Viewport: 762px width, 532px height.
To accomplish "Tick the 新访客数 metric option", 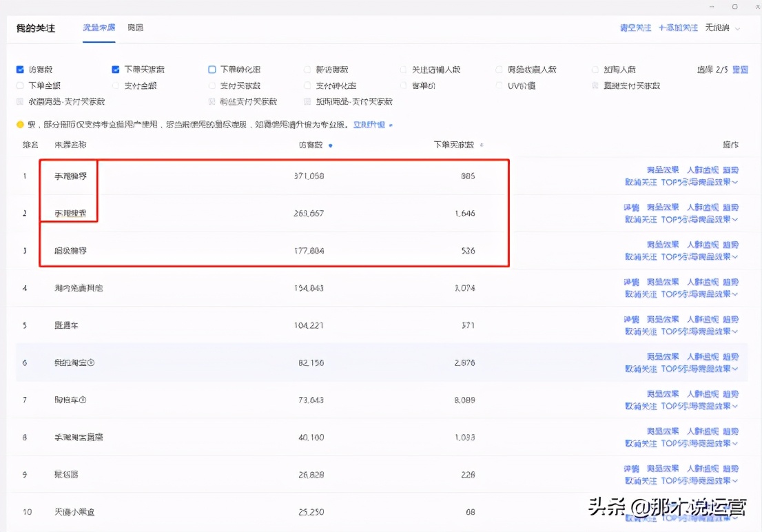I will tap(307, 70).
